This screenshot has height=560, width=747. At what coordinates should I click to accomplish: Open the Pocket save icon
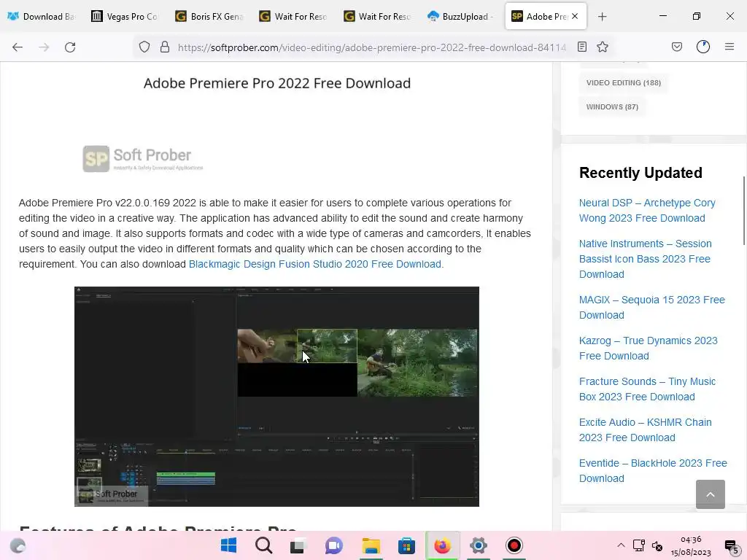677,47
